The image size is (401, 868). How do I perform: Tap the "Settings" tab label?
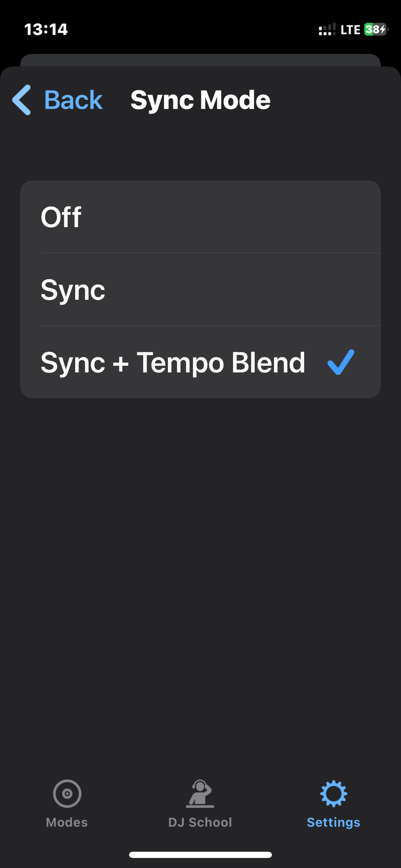(x=333, y=822)
